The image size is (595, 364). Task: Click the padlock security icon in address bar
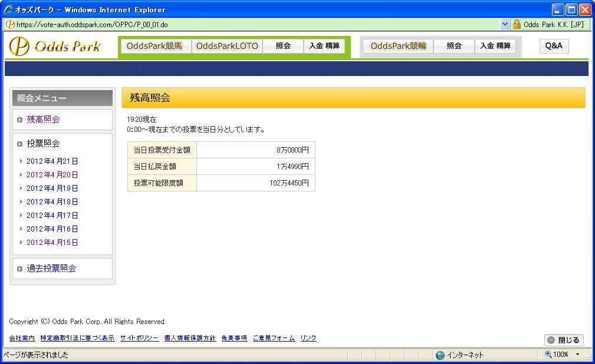[x=517, y=25]
